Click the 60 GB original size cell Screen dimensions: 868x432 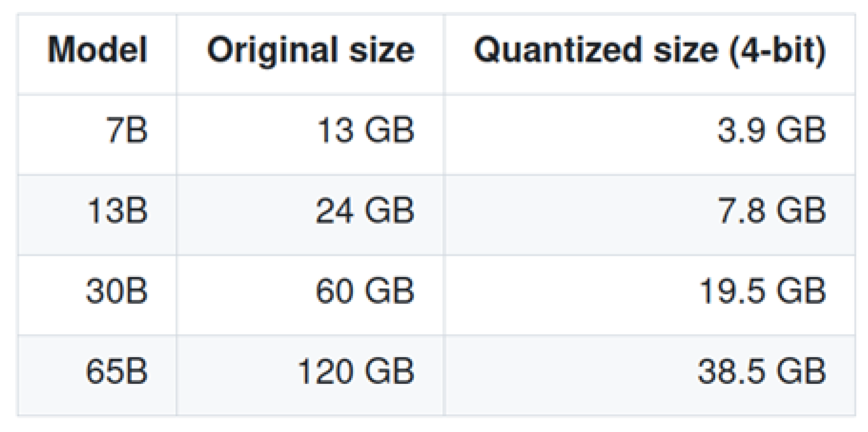(x=365, y=291)
